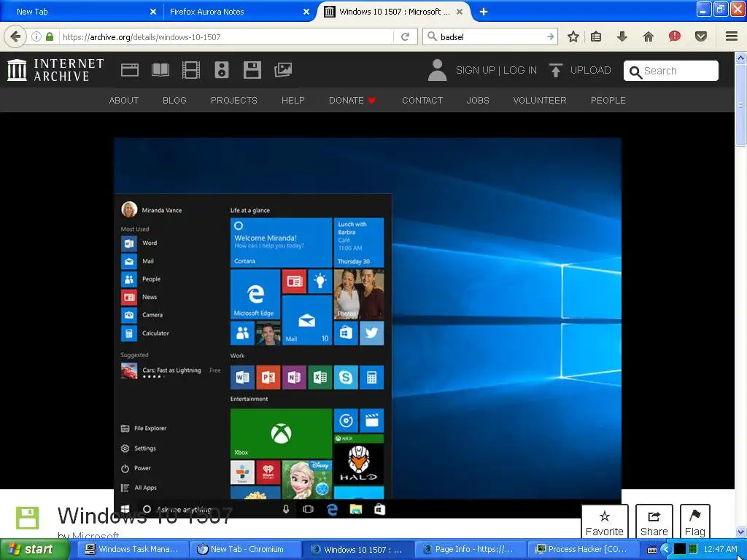
Task: Click the Favorite star button
Action: click(x=604, y=522)
